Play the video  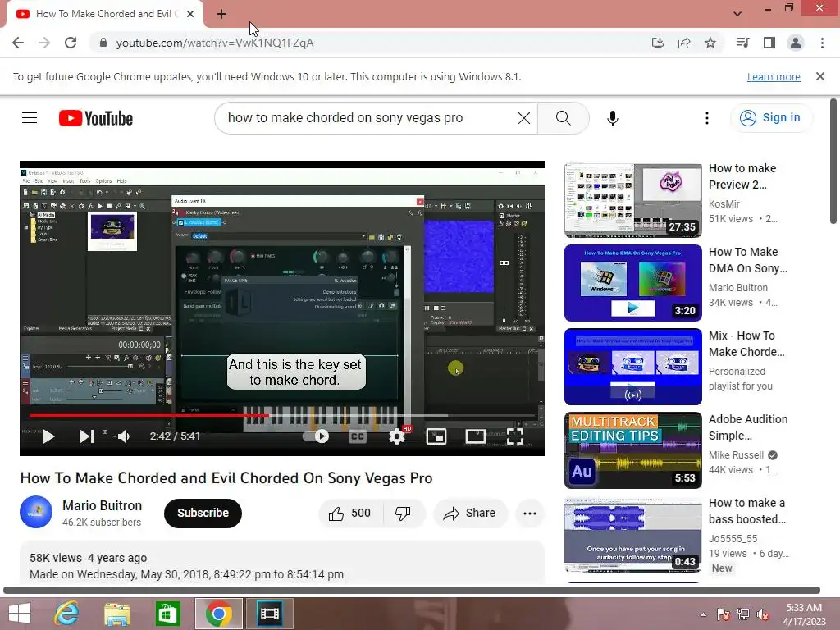(x=48, y=436)
